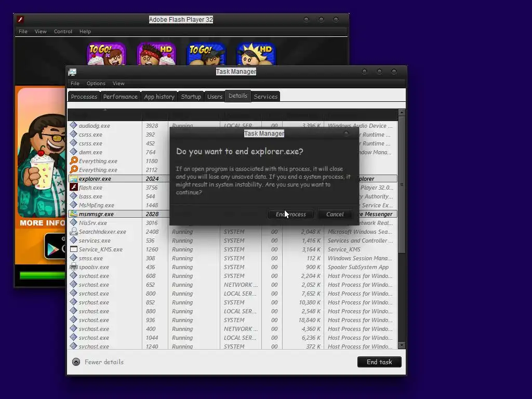Select svchost.exe row with PID 652

point(232,285)
